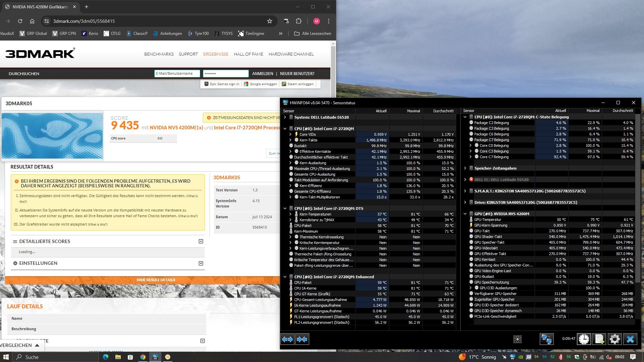
Task: Bookmark page with the star icon
Action: (x=270, y=21)
